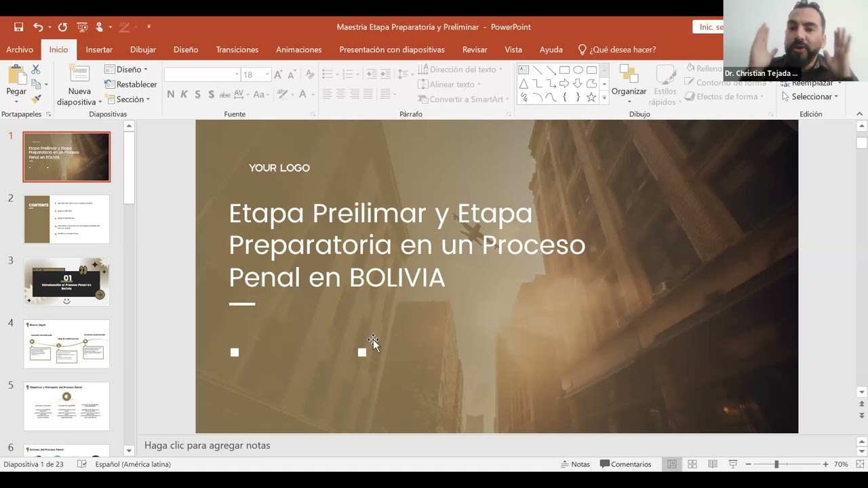Click the Restablecer button
This screenshot has height=488, width=868.
click(x=131, y=84)
